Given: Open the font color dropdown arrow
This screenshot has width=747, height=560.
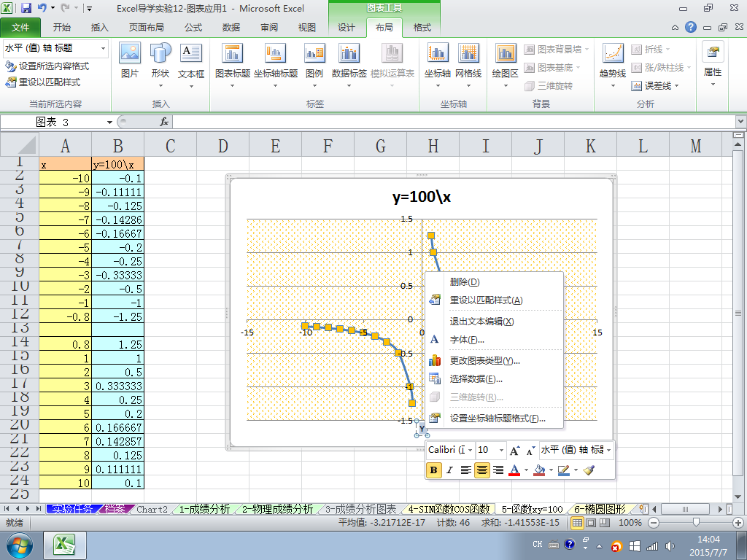Looking at the screenshot, I should pos(527,470).
